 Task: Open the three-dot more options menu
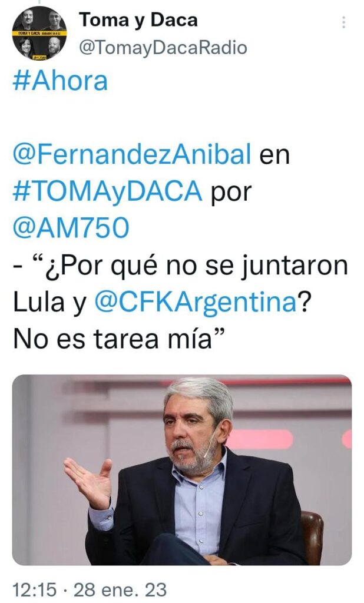pyautogui.click(x=343, y=23)
